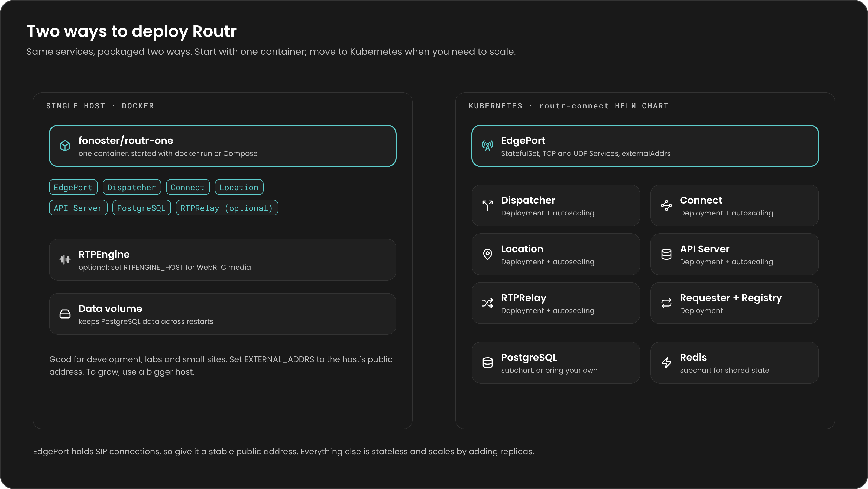Select the Dispatcher tag chip
Viewport: 868px width, 489px height.
click(x=132, y=187)
